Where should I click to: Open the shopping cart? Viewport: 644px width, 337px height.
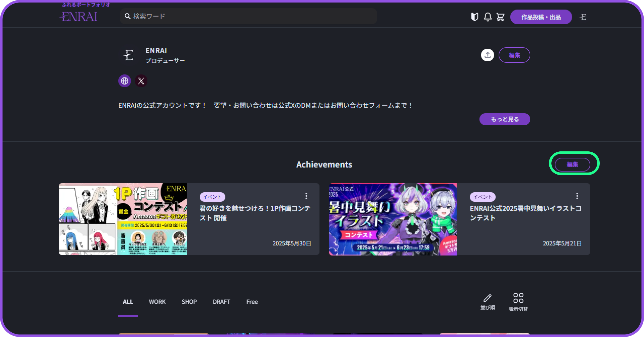[500, 17]
